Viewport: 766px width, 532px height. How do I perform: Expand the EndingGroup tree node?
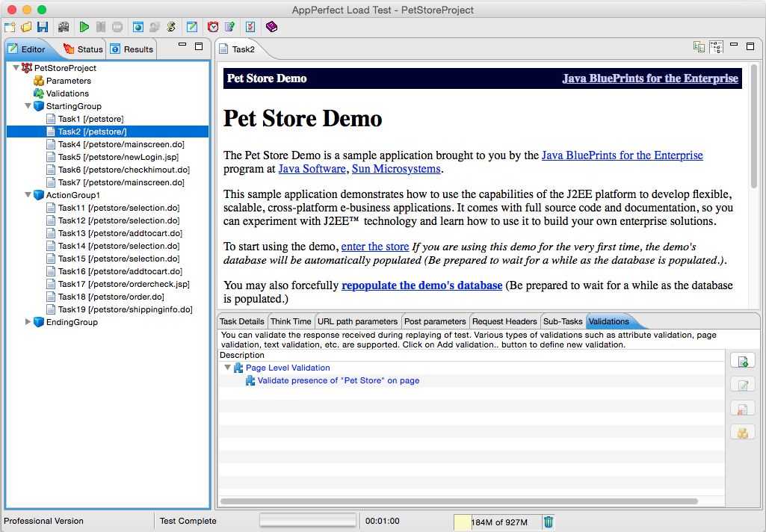[28, 322]
